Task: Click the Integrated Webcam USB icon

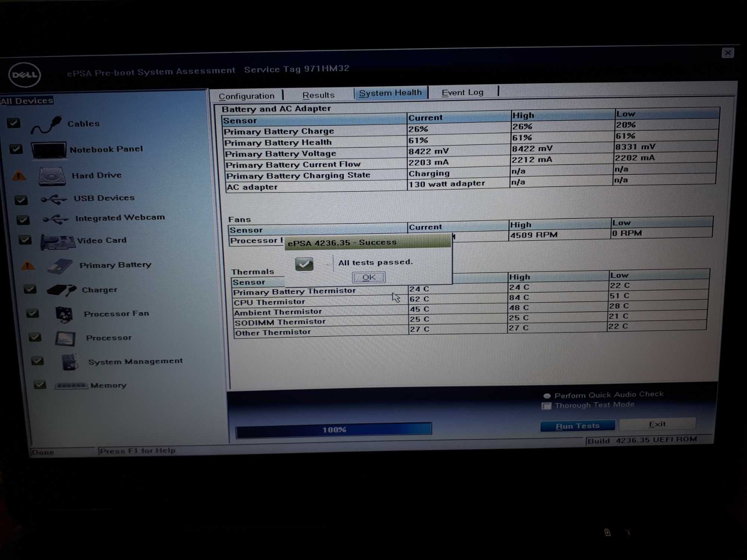Action: (x=56, y=219)
